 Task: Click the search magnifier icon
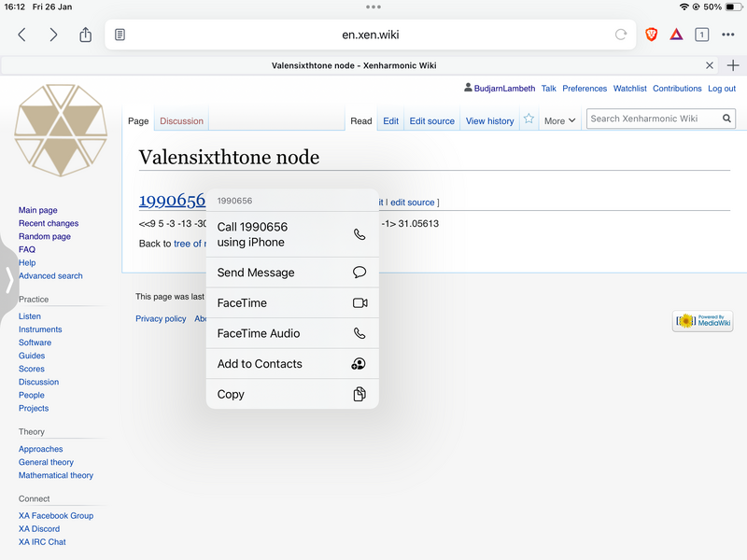point(726,119)
